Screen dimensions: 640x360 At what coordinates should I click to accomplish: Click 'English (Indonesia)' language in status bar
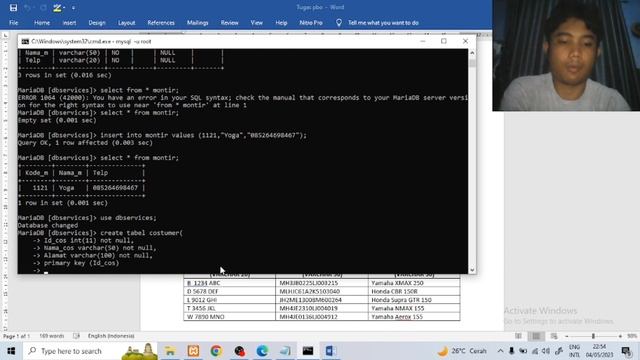pyautogui.click(x=111, y=336)
